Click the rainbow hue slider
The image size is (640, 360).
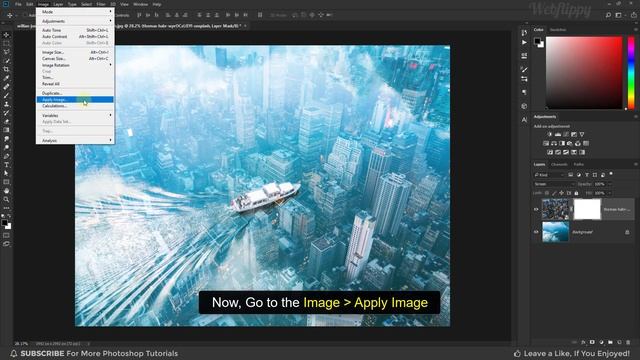pos(631,73)
